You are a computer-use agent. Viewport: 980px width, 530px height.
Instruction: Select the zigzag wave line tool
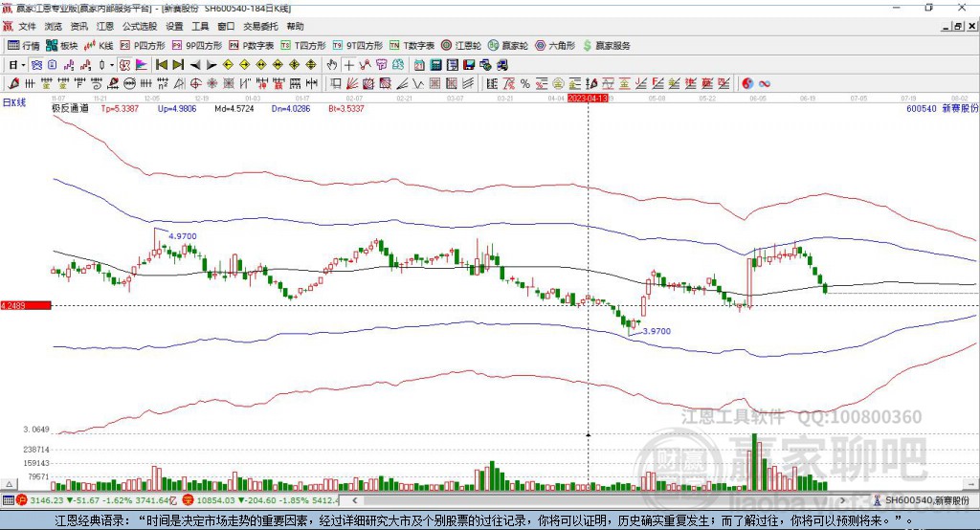pos(417,84)
